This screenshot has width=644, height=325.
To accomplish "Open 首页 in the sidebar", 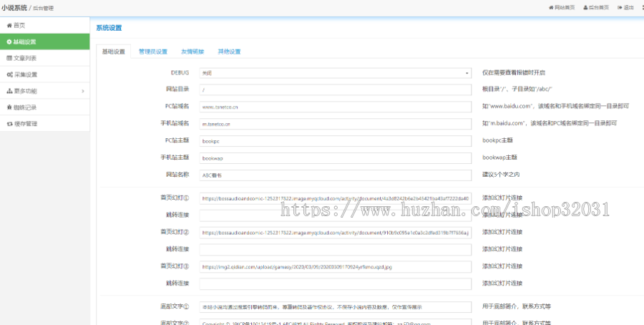I will click(45, 26).
